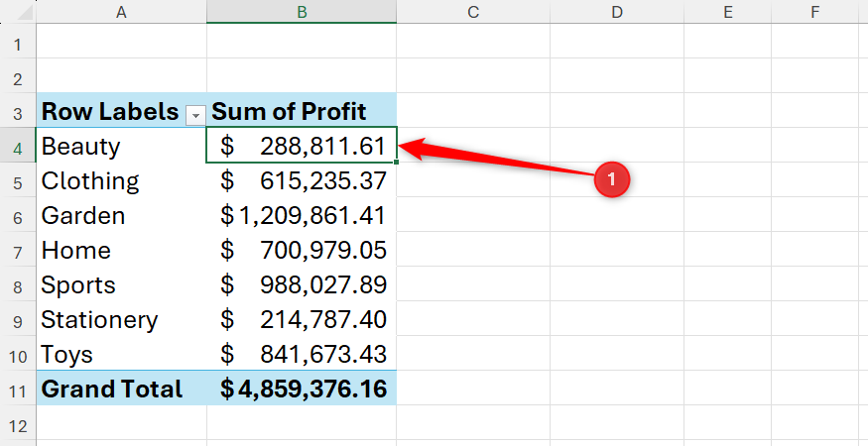Click the $1,209,861.41 profit cell

302,215
